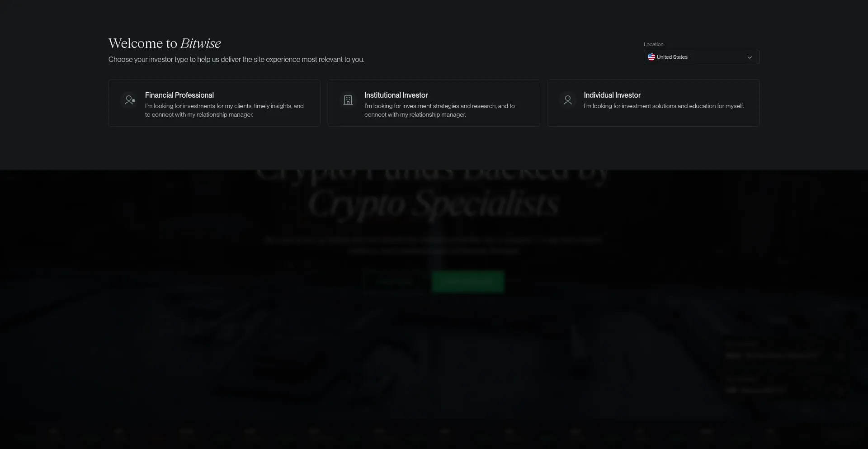Viewport: 868px width, 449px height.
Task: Click the Financial Professional advisor icon
Action: click(130, 100)
